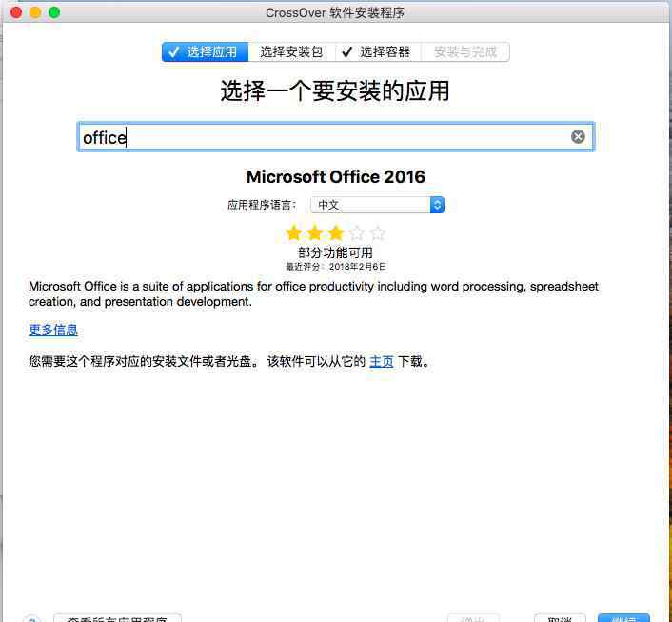Click the third gold rating star

336,233
